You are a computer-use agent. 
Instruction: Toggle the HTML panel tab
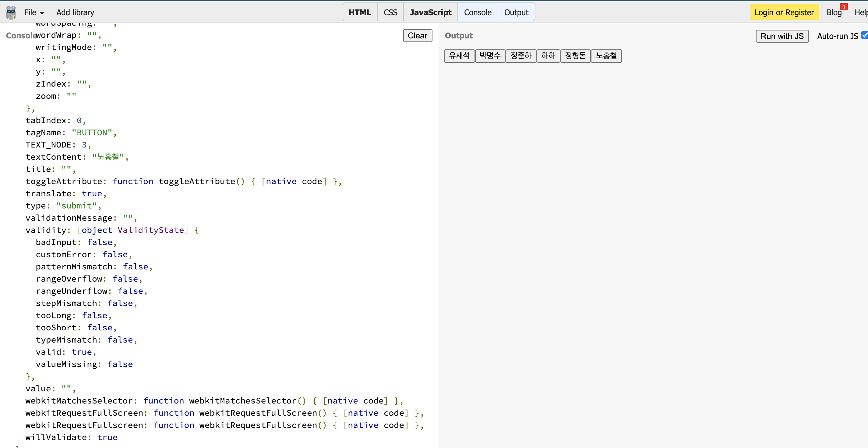359,12
